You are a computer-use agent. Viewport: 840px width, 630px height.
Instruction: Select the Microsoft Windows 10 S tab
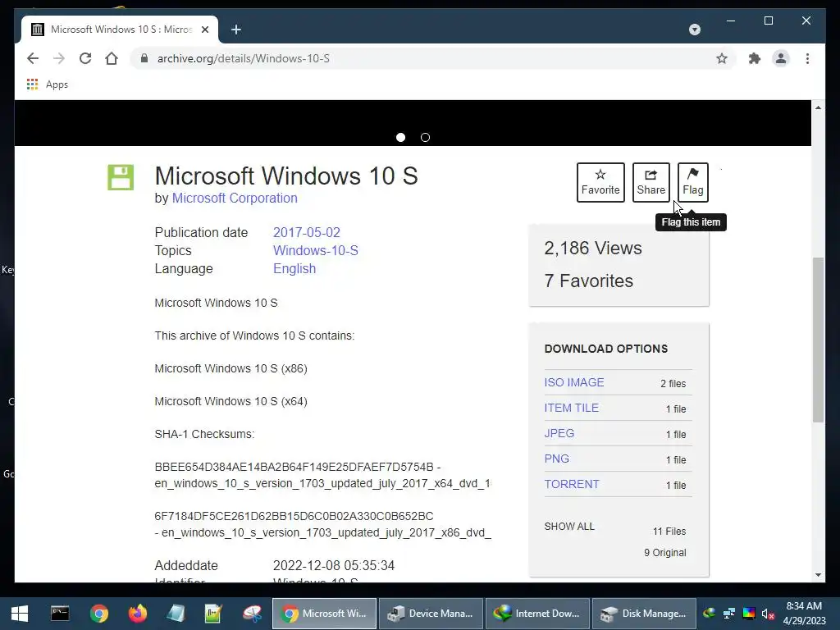120,30
